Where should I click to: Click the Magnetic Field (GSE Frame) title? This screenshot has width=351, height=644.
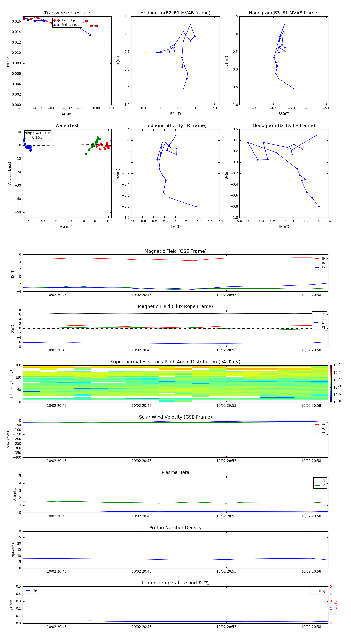(175, 251)
